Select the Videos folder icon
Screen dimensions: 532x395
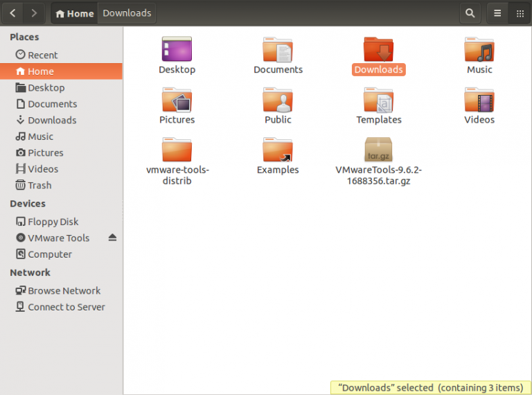point(479,100)
